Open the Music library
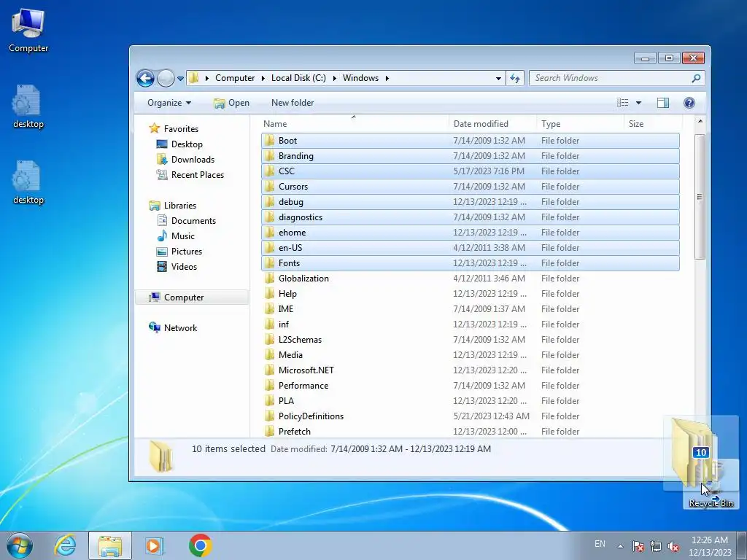This screenshot has width=747, height=560. 183,236
